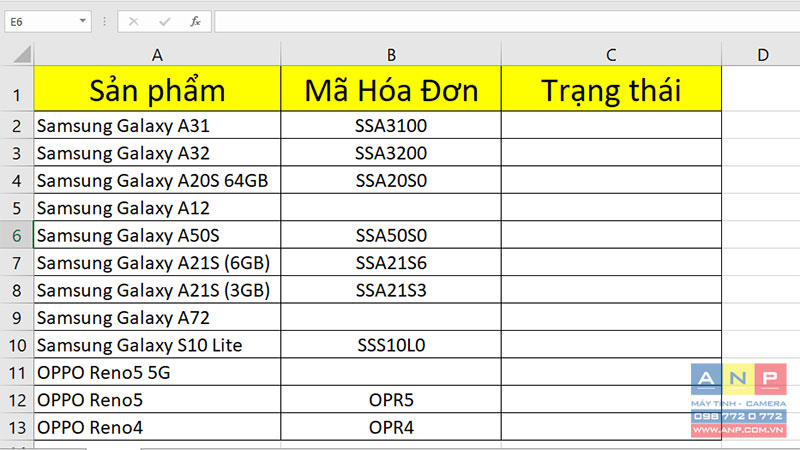The height and width of the screenshot is (450, 800).
Task: Click inside the formula bar input
Action: click(x=507, y=21)
